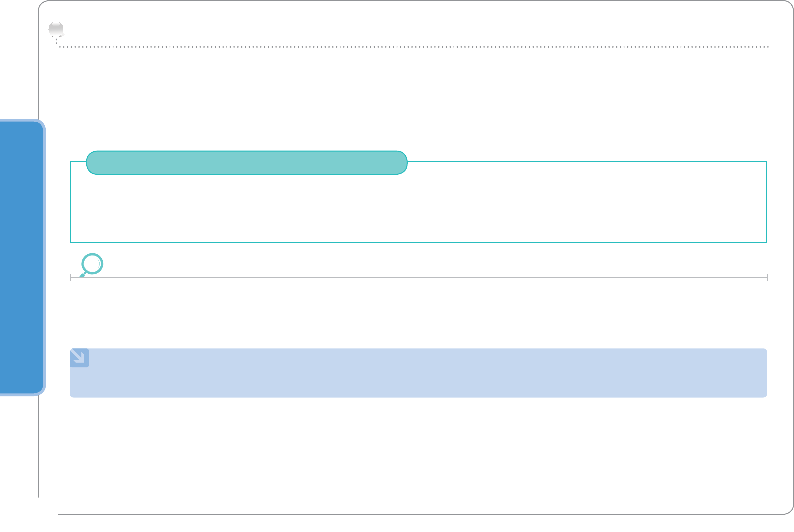The height and width of the screenshot is (532, 794).
Task: Click the blank space below the magnifier rule
Action: [x=418, y=312]
